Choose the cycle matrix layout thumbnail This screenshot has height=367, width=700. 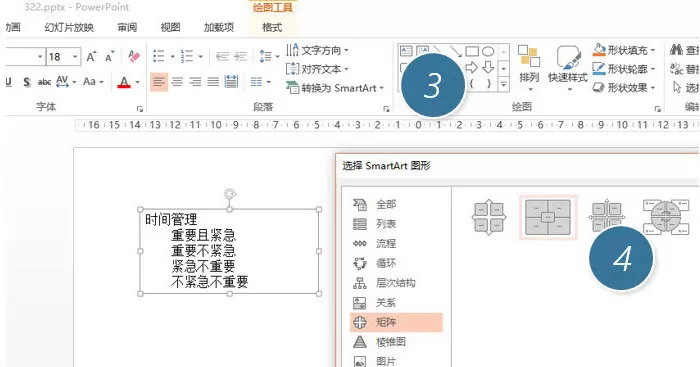[x=666, y=217]
